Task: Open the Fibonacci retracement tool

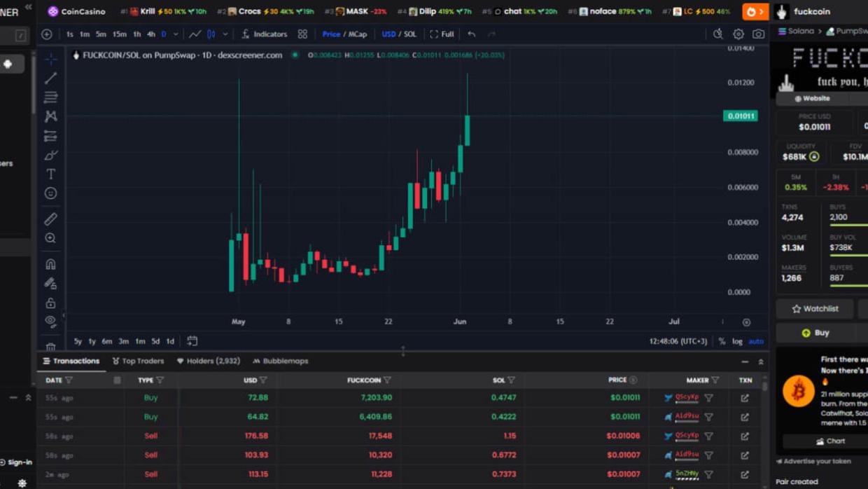Action: click(50, 97)
